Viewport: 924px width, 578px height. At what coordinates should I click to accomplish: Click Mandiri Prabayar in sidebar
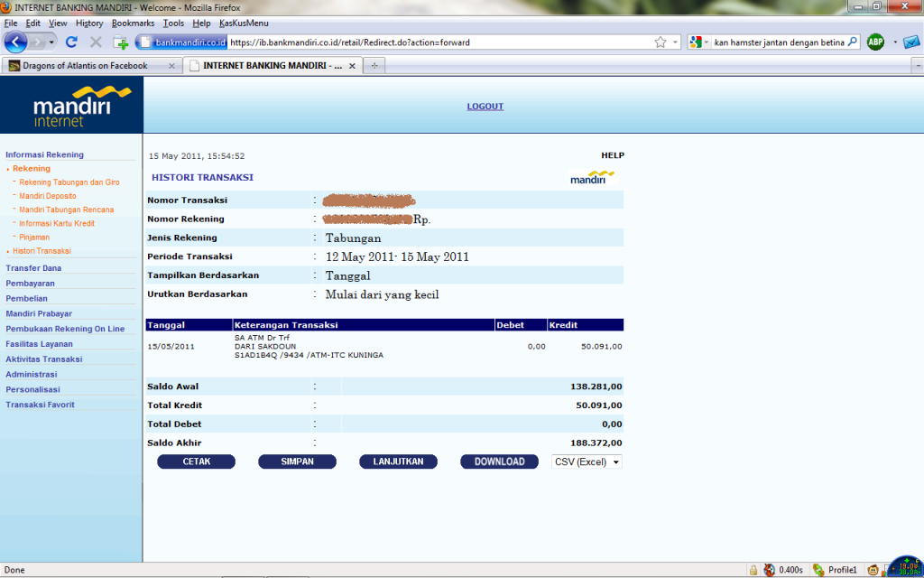39,313
